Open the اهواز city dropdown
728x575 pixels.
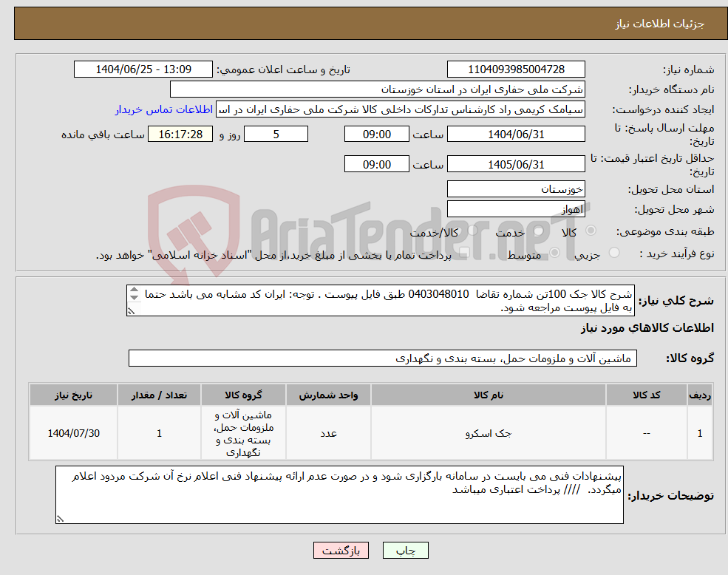click(x=516, y=208)
